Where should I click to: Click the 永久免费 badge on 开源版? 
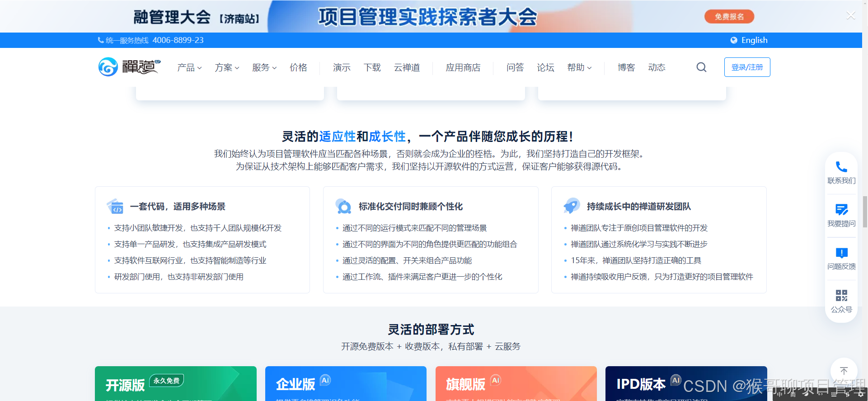click(x=166, y=381)
